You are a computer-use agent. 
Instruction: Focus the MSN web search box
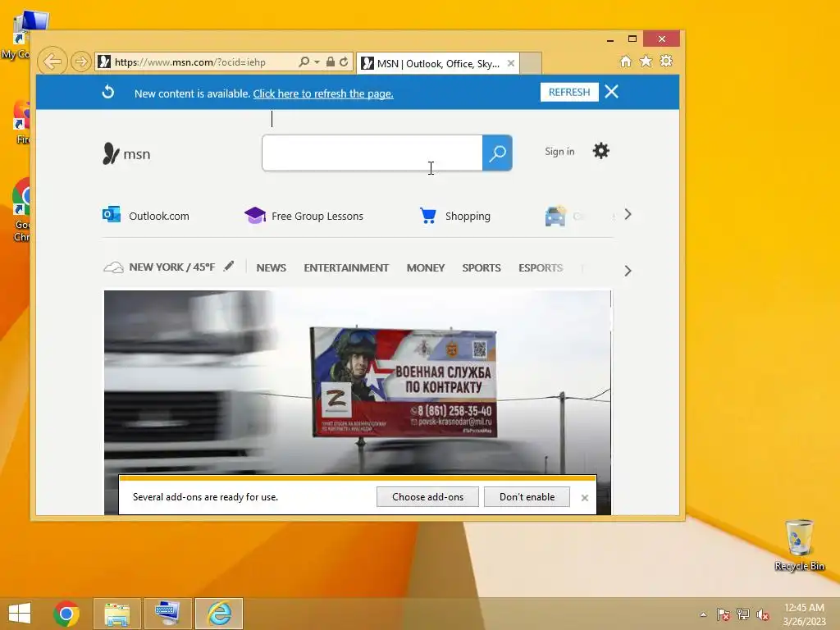point(372,153)
